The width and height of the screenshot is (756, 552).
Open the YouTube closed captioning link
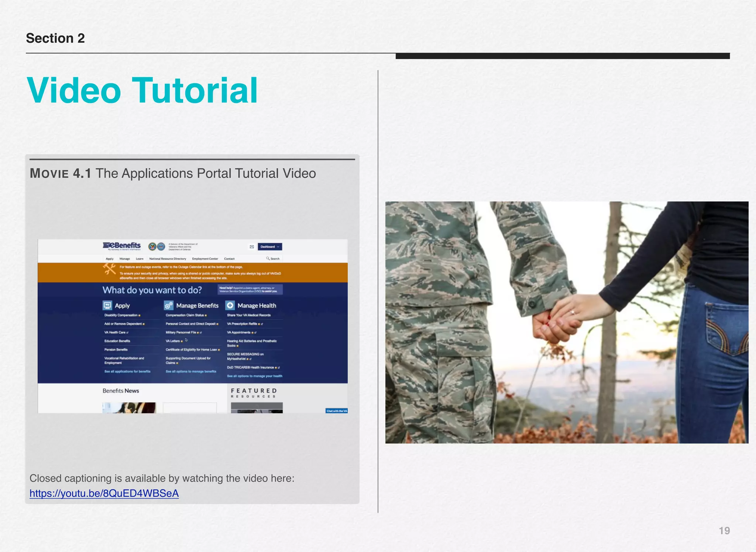(104, 493)
